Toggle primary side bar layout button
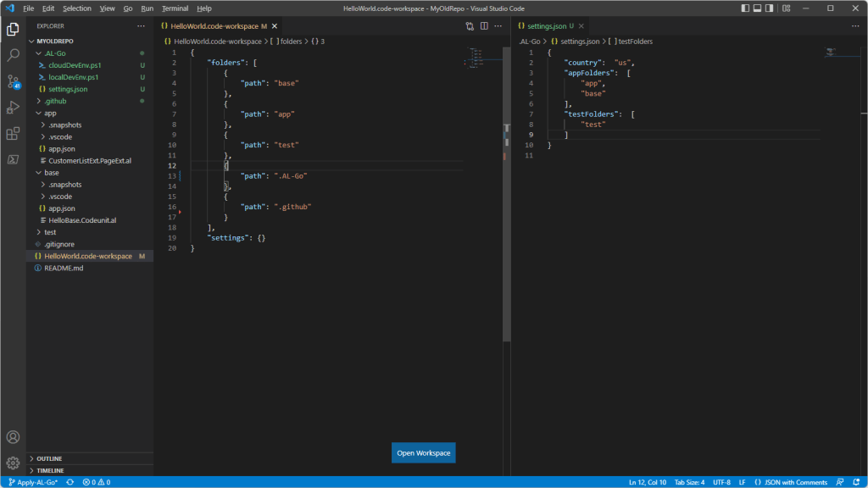This screenshot has height=488, width=868. (746, 8)
